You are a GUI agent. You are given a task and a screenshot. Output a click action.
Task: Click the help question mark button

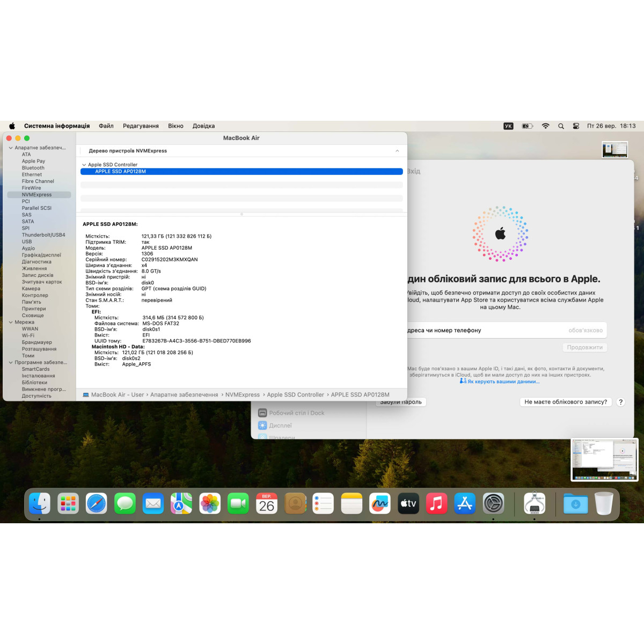[x=621, y=402]
